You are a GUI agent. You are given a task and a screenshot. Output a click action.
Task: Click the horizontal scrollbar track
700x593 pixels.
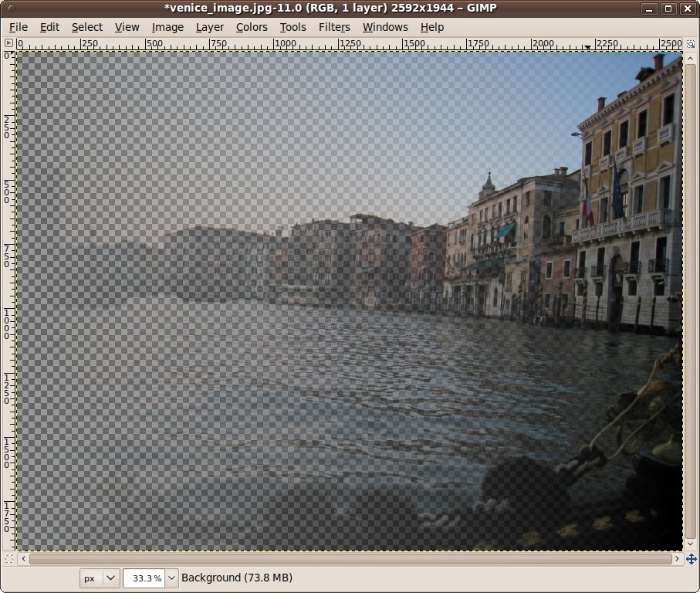[350, 558]
